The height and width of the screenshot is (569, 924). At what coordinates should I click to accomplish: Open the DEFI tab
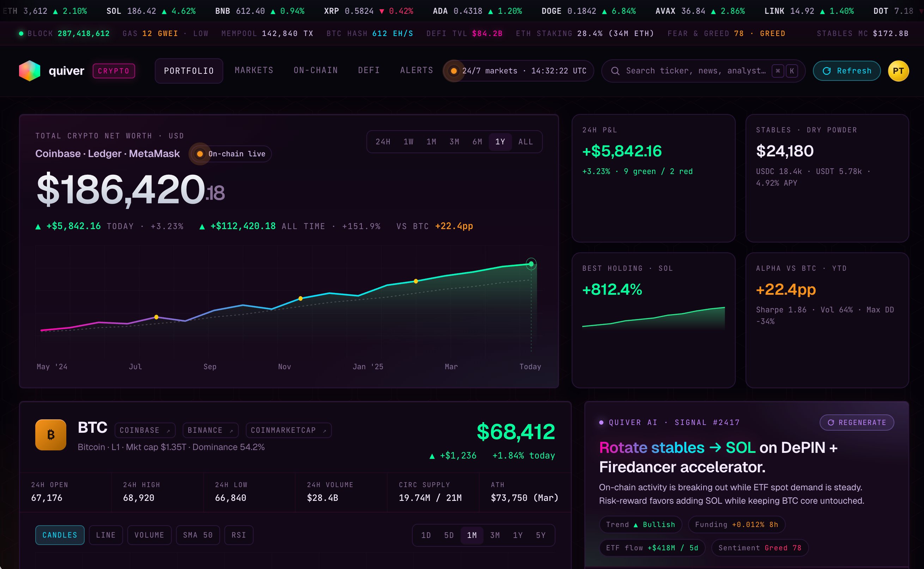369,70
